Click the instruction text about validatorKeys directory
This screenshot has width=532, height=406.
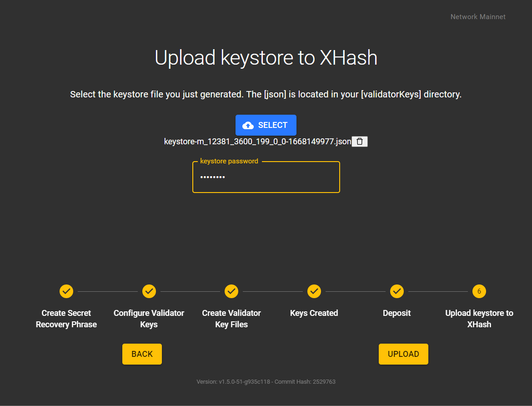266,94
